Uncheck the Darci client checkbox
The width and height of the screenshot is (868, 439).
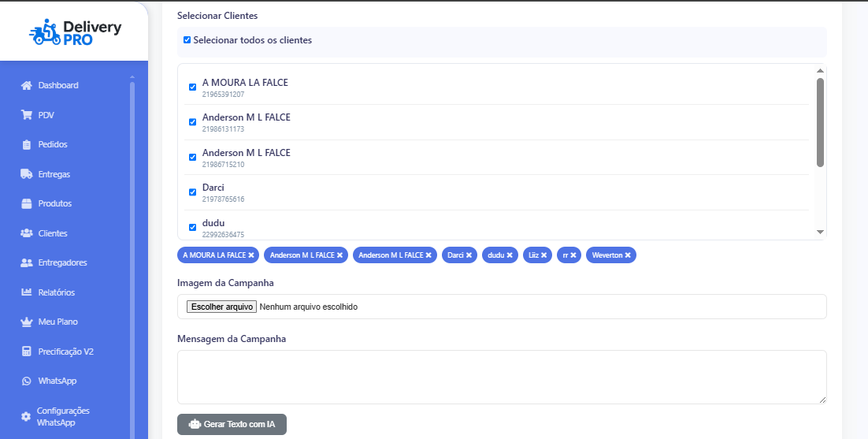(192, 192)
